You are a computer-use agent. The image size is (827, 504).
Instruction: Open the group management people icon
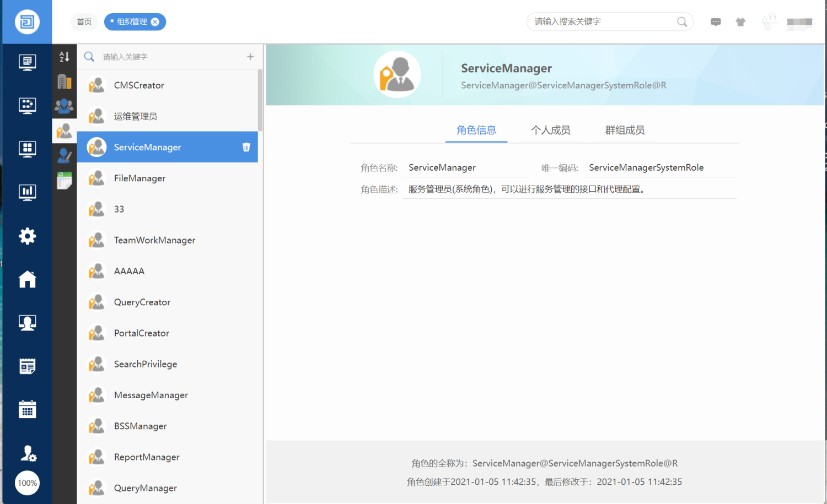coord(65,105)
